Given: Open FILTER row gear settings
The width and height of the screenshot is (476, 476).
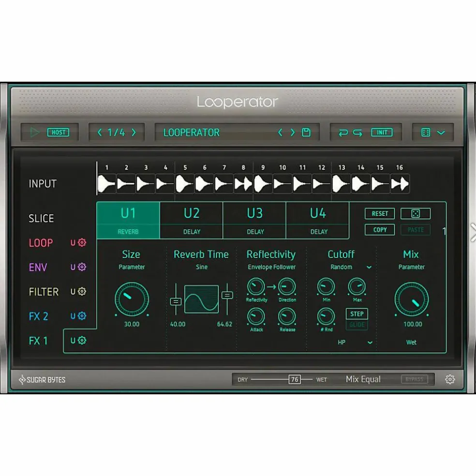Looking at the screenshot, I should coord(82,291).
